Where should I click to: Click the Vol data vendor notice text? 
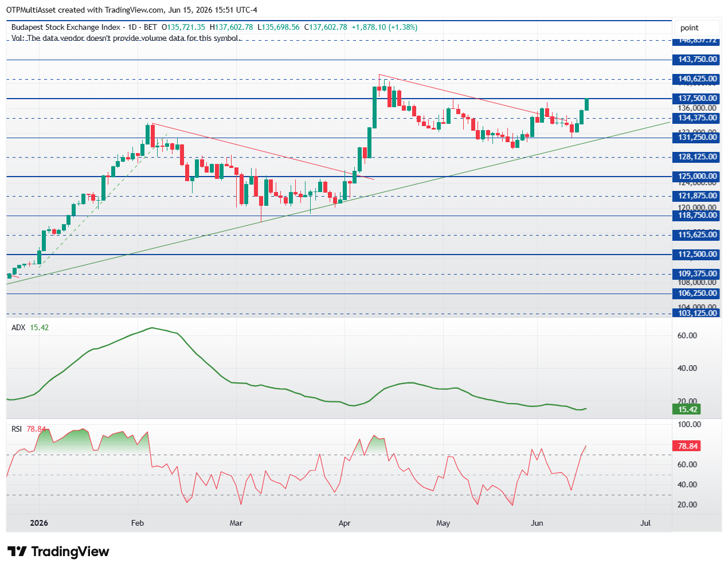tap(126, 38)
